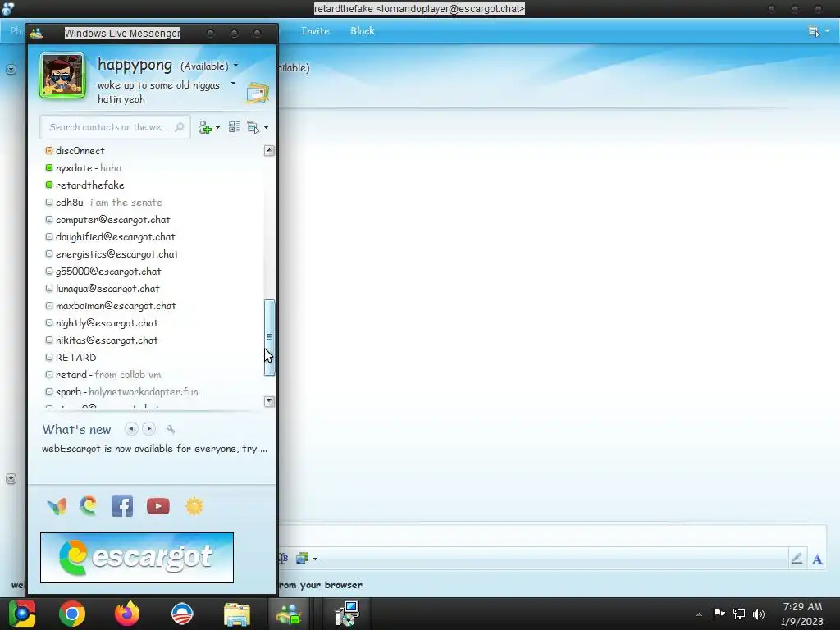
Task: Open the conversation window's show menu icon
Action: click(x=814, y=31)
